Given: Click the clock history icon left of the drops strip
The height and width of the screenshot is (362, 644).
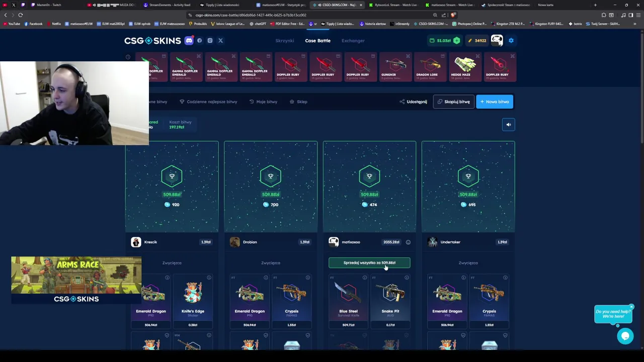Looking at the screenshot, I should click(128, 57).
